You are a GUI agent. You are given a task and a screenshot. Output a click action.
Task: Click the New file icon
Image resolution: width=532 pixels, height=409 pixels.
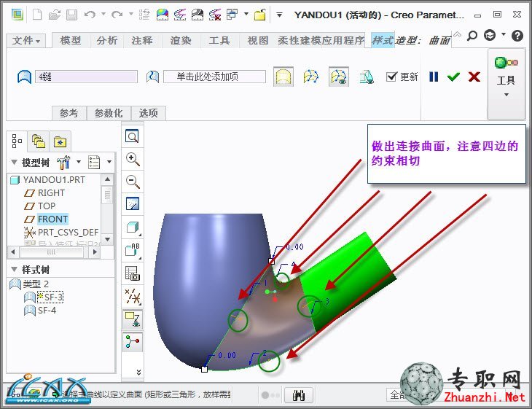pos(37,15)
